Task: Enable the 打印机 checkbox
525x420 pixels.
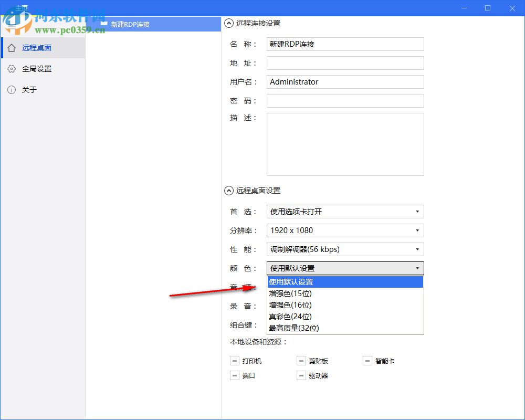Action: coord(235,361)
